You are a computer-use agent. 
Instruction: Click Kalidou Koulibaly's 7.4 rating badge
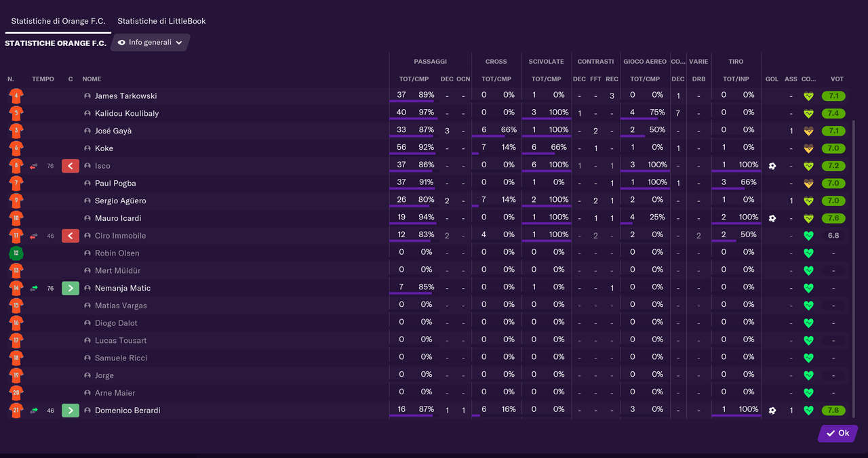[833, 113]
